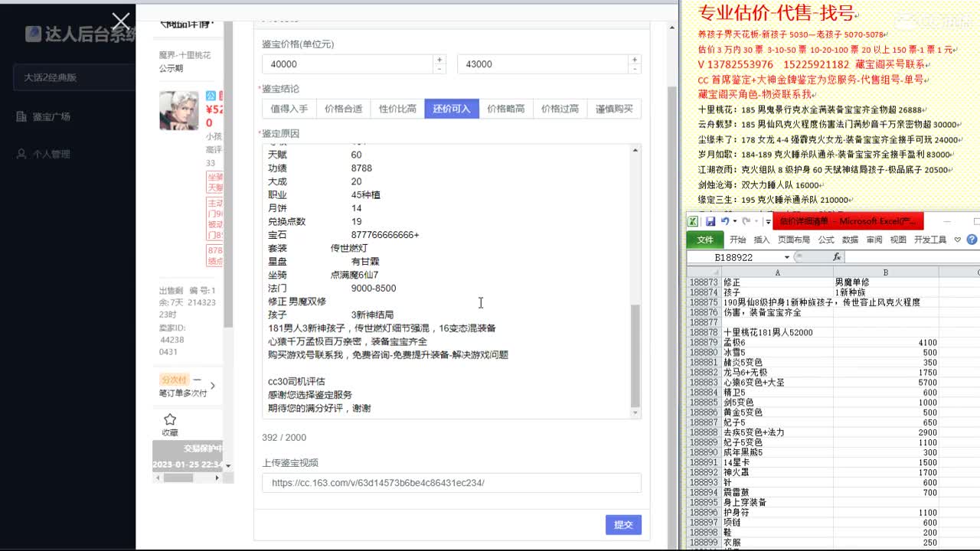This screenshot has height=551, width=980.
Task: Click the character avatar thumbnail
Action: (x=179, y=110)
